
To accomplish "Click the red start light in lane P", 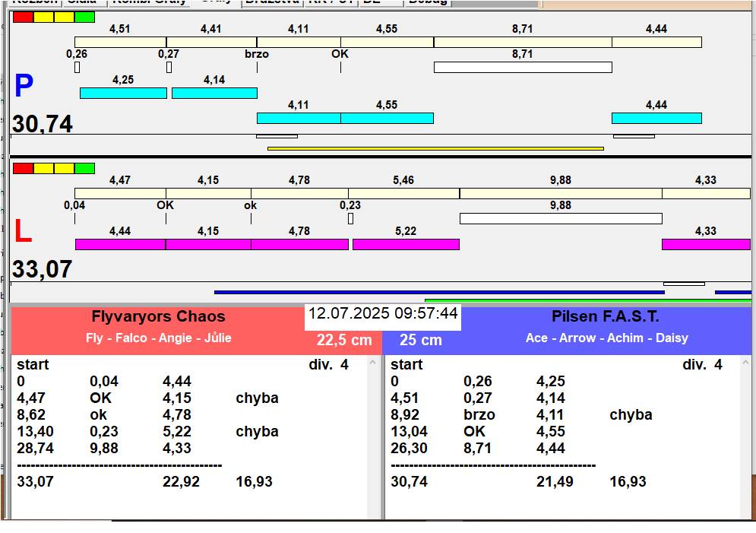I will [x=23, y=17].
